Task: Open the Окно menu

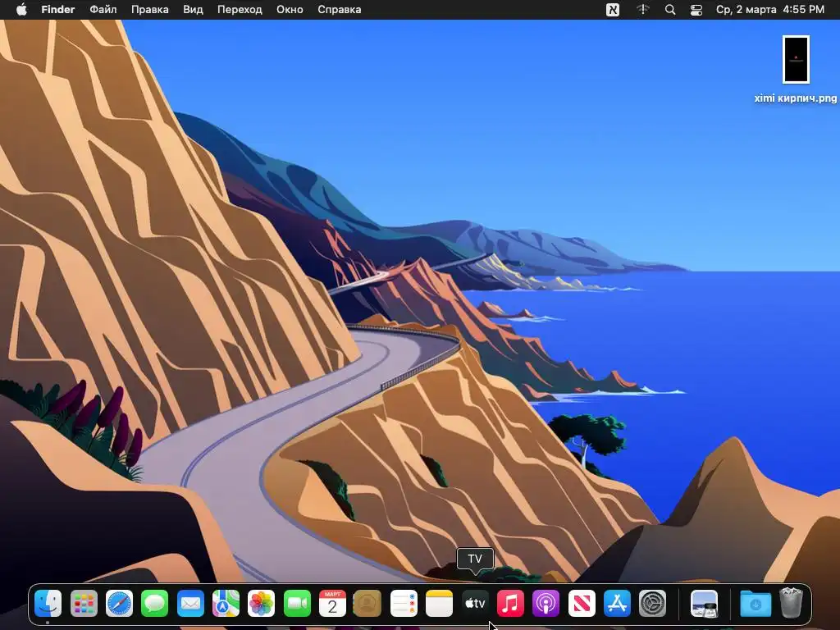Action: pyautogui.click(x=290, y=10)
